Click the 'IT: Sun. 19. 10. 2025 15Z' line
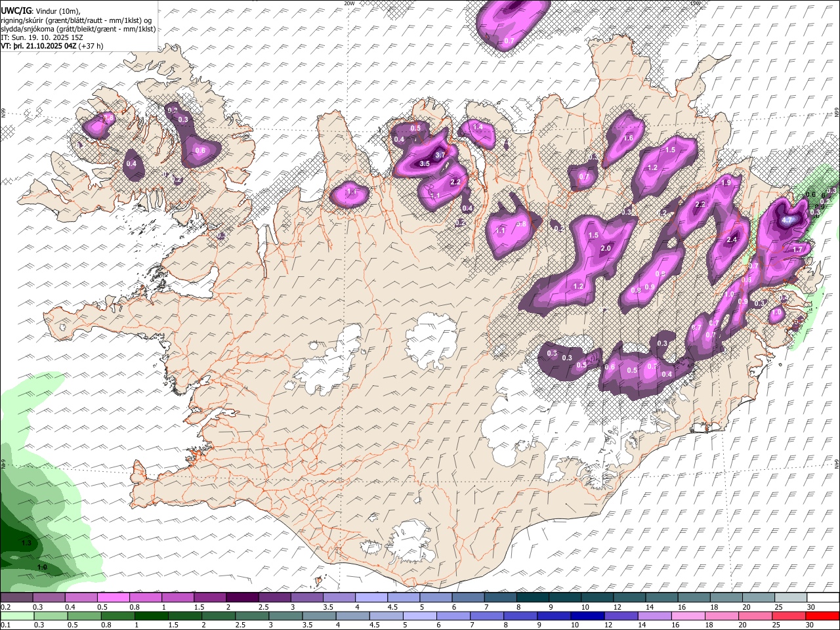 (42, 37)
